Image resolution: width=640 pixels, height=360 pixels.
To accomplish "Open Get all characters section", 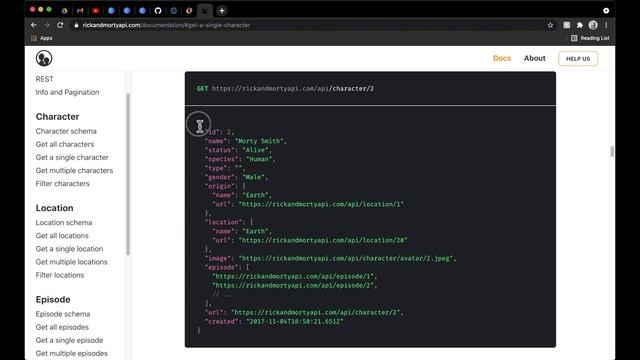I will point(65,144).
